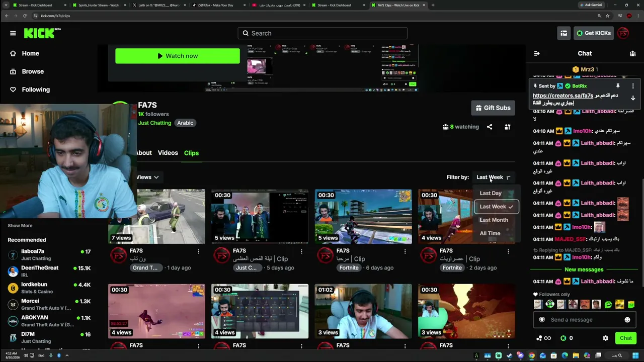The height and width of the screenshot is (362, 644).
Task: Open recommended channel DeenTheGreat
Action: point(49,270)
